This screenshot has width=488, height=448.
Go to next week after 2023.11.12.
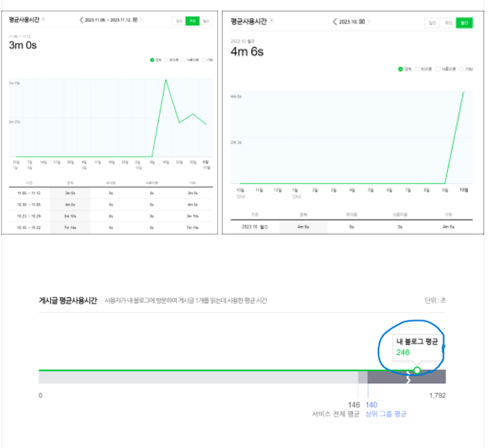coord(141,20)
